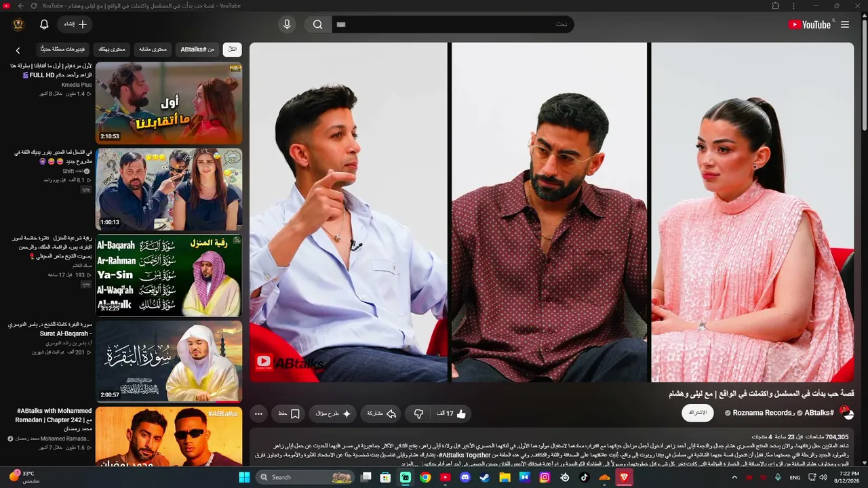
Task: Dislike the video with thumbs-down
Action: [x=418, y=413]
